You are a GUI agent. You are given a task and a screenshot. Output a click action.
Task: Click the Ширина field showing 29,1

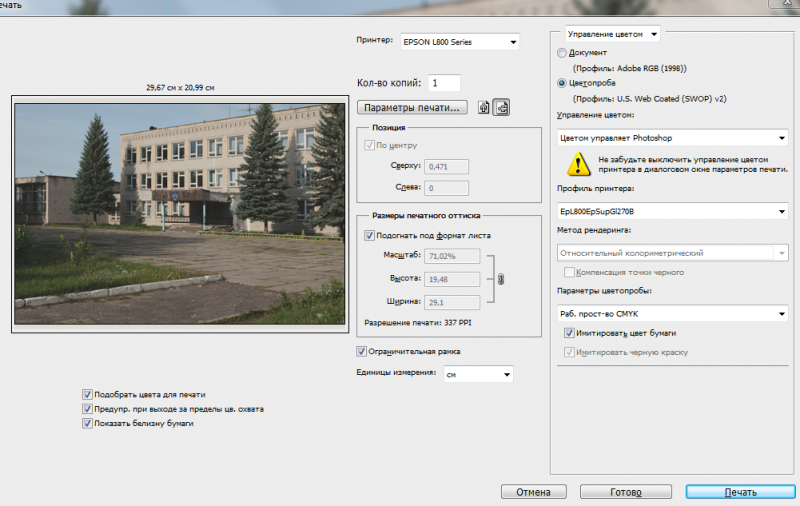[452, 302]
